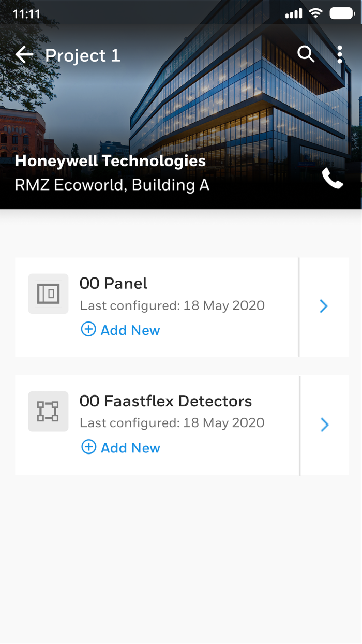Tap the plus icon beside Add New detector
This screenshot has height=644, width=362.
pyautogui.click(x=88, y=447)
